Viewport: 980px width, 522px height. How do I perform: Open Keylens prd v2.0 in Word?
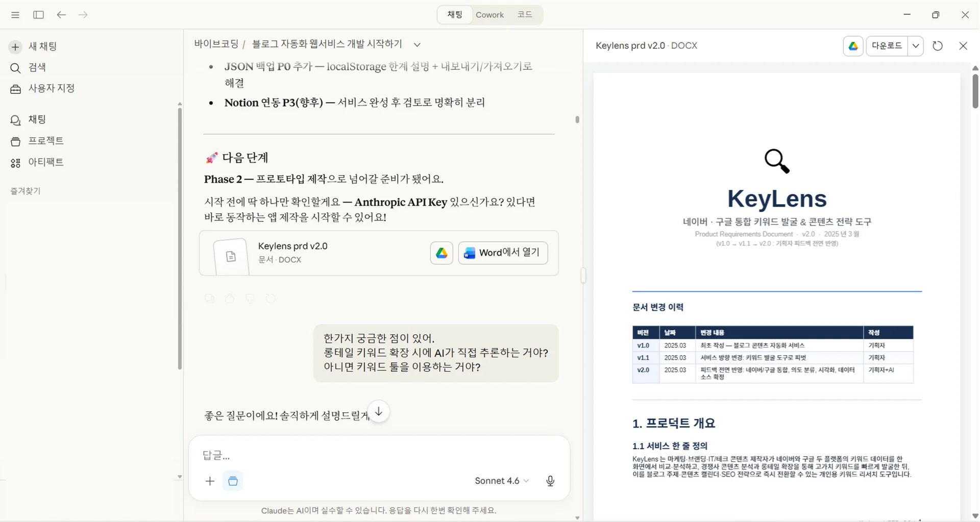coord(503,253)
